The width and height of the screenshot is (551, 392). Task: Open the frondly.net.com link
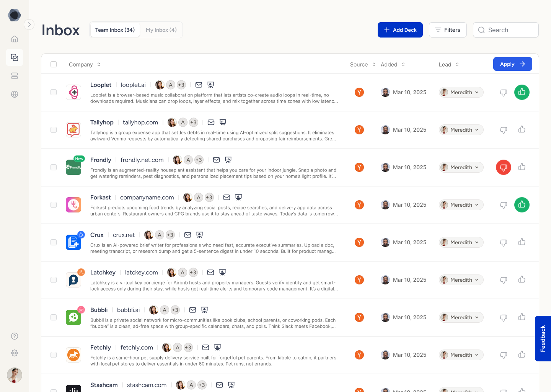point(142,160)
